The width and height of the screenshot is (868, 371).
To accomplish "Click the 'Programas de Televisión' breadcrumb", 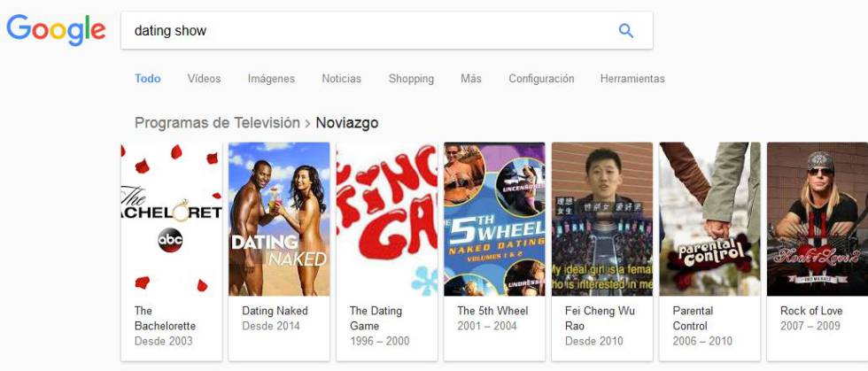I will point(217,122).
